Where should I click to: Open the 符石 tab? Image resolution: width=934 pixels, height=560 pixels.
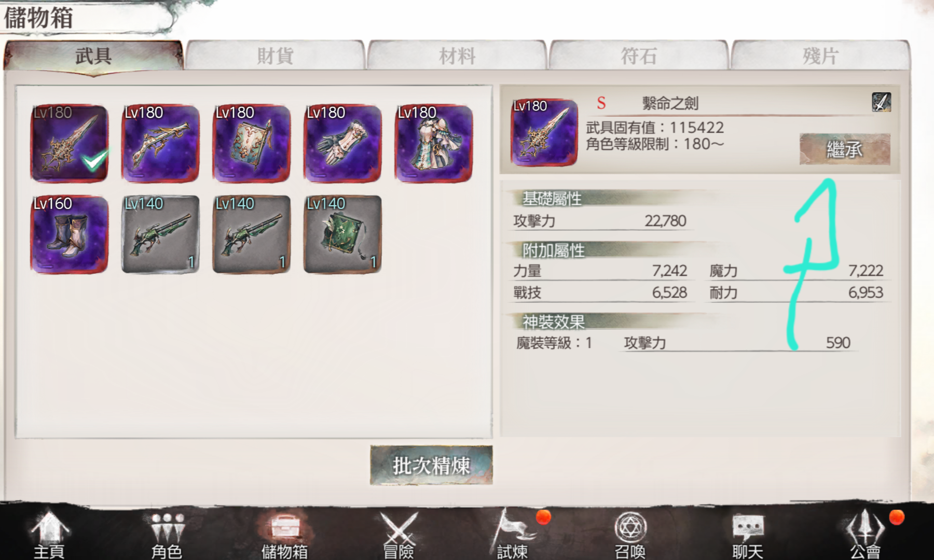(x=638, y=55)
